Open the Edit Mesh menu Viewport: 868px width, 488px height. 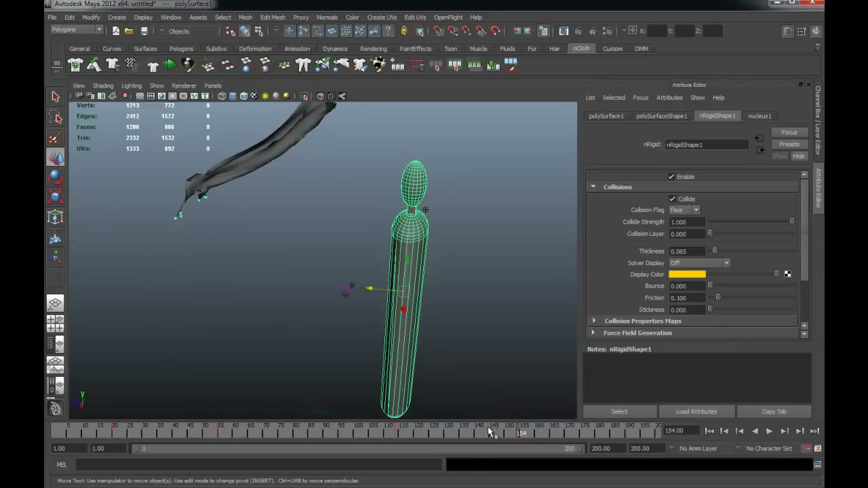coord(273,18)
